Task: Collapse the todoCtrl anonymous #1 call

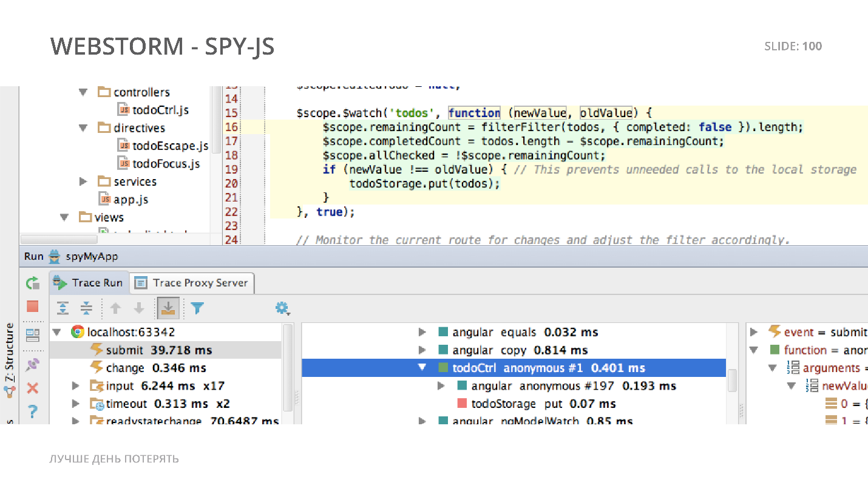Action: coord(422,368)
